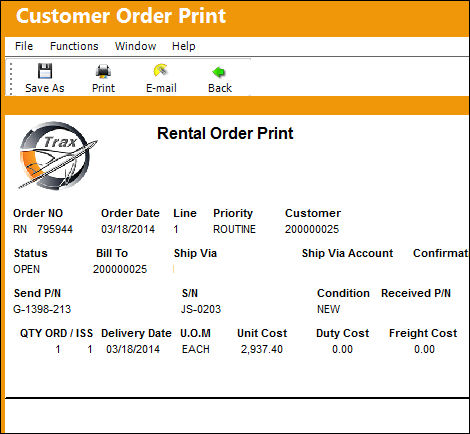470x434 pixels.
Task: Click the Line column label
Action: 185,213
